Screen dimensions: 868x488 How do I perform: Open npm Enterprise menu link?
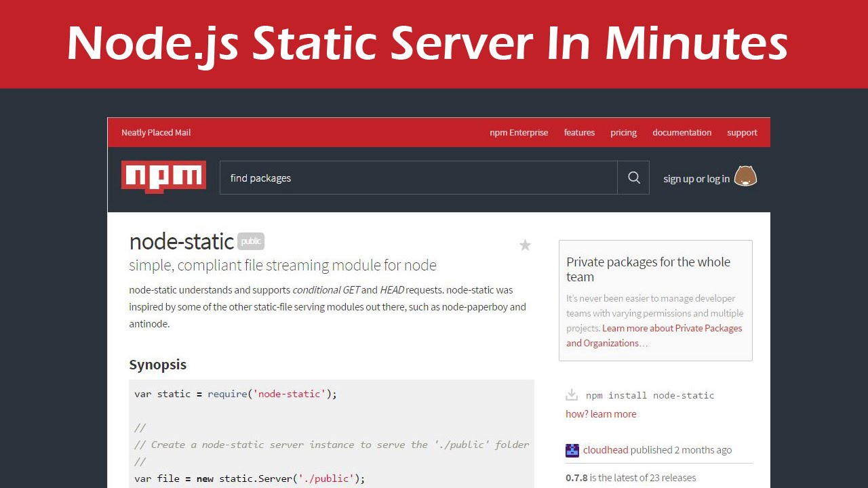(x=519, y=133)
